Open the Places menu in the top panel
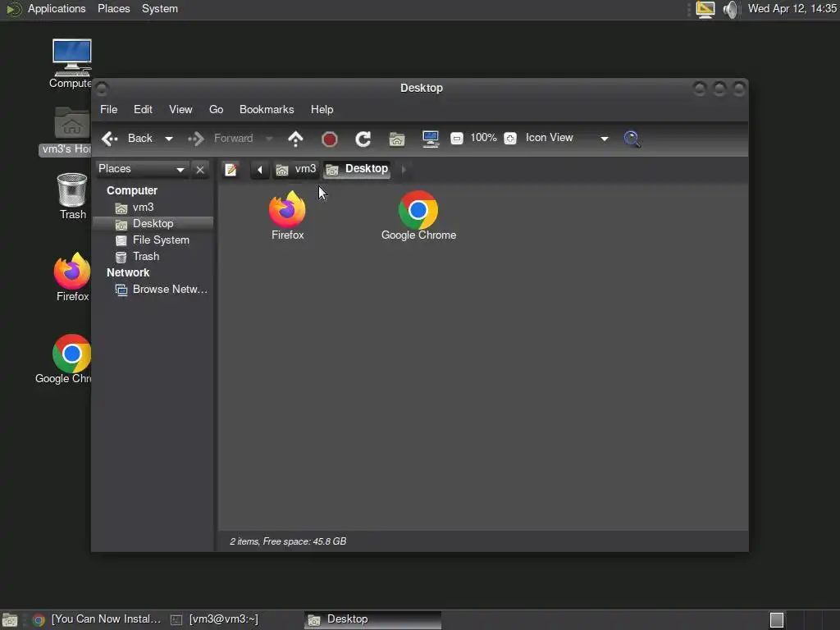The height and width of the screenshot is (630, 840). click(113, 9)
